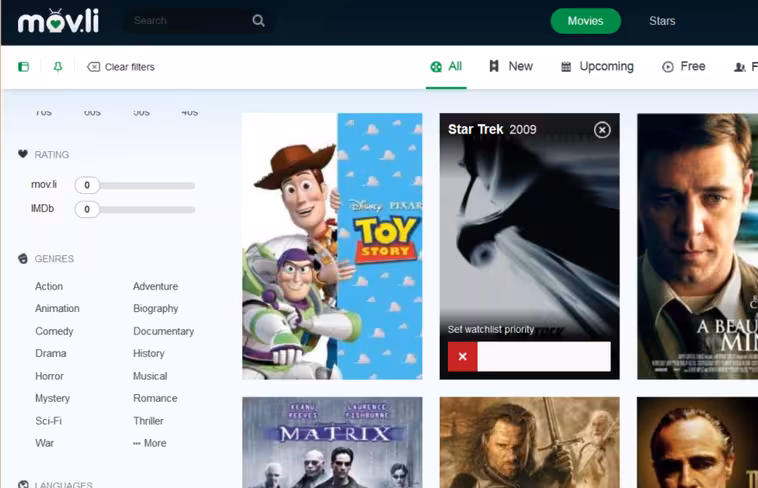
Task: Close the Star Trek card overlay
Action: click(x=602, y=130)
